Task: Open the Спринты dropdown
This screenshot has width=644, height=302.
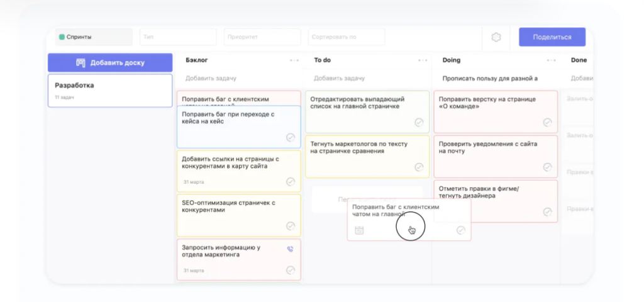Action: click(94, 37)
